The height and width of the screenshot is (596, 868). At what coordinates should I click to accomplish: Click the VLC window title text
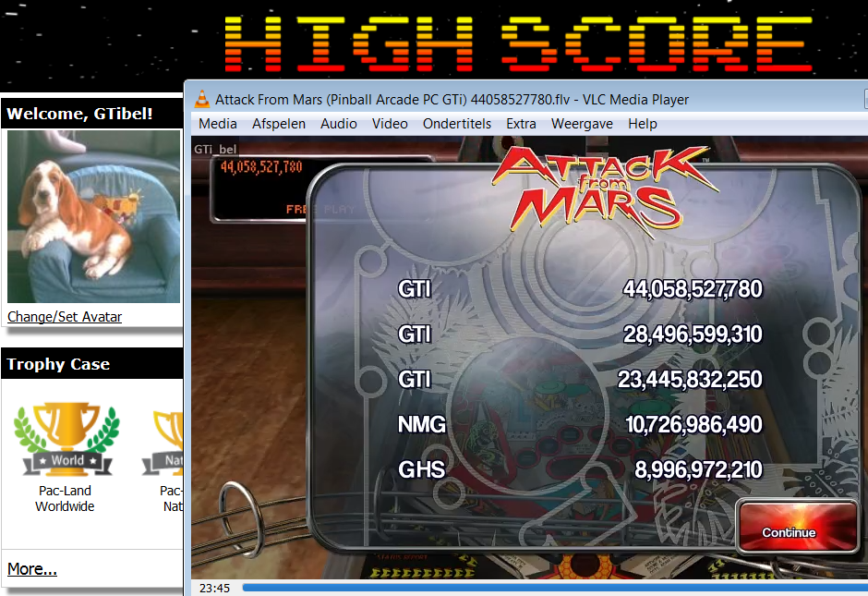452,100
